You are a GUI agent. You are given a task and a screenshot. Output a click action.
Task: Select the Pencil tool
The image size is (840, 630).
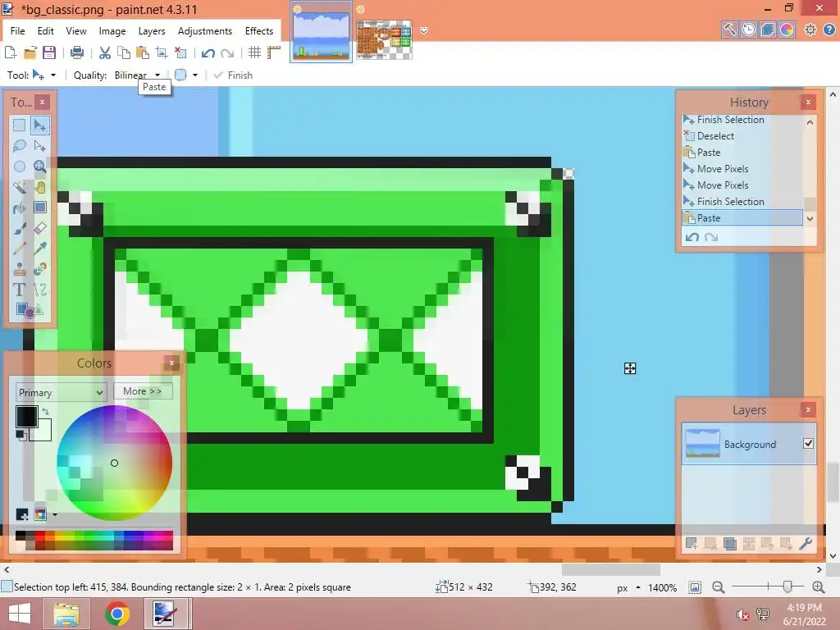pyautogui.click(x=20, y=249)
